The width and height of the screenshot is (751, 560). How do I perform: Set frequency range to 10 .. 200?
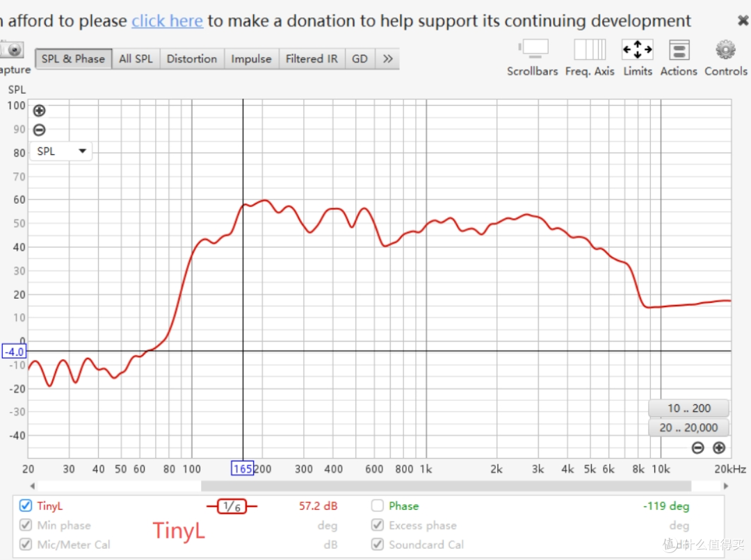[x=688, y=409]
